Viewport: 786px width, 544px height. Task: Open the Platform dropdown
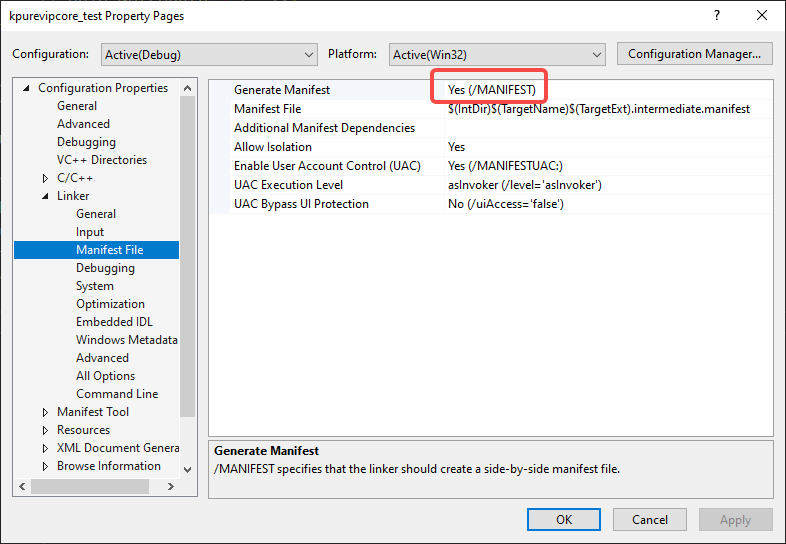click(x=497, y=54)
